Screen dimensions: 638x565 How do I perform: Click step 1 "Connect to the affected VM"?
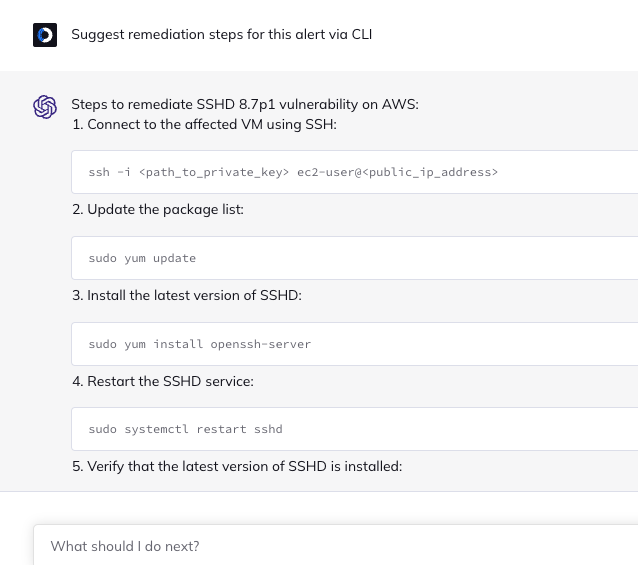point(204,124)
